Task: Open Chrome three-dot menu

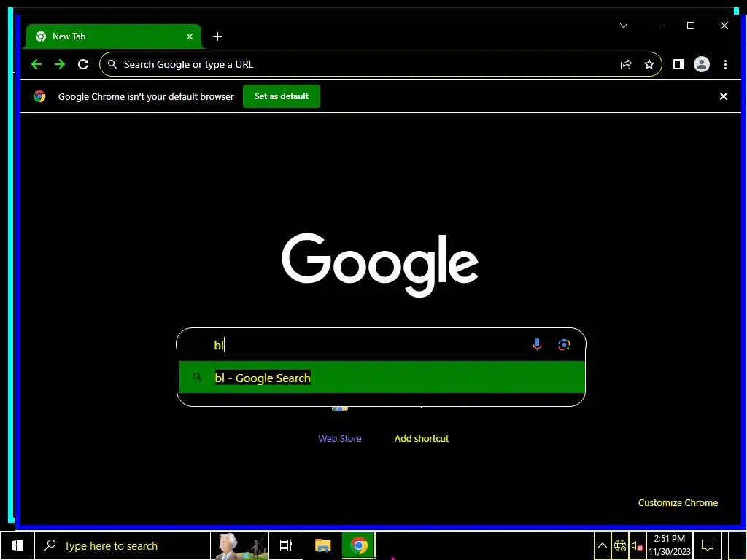Action: click(x=725, y=64)
